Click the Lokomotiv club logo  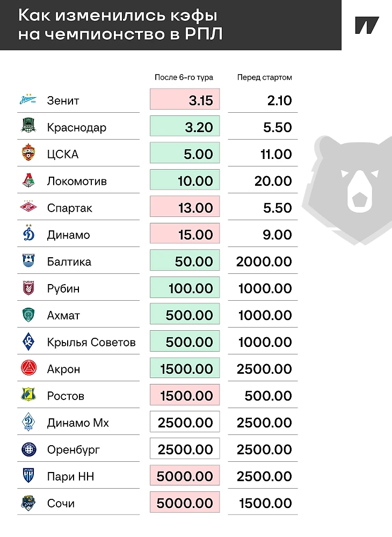28,180
